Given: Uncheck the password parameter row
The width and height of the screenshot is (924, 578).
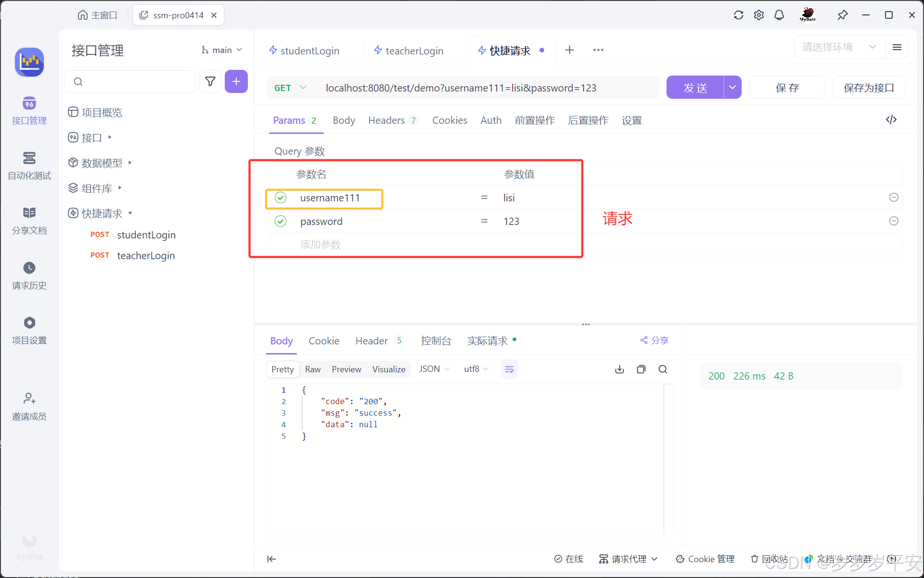Looking at the screenshot, I should 281,221.
